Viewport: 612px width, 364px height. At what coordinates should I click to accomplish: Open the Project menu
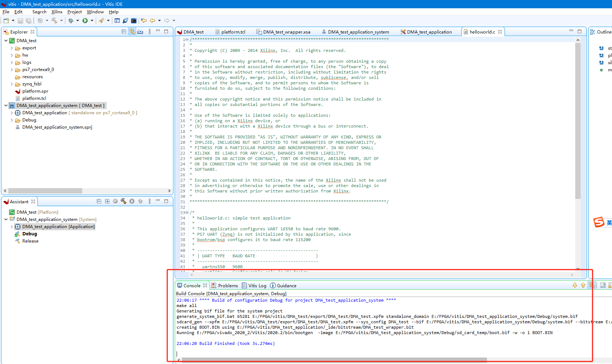click(75, 12)
